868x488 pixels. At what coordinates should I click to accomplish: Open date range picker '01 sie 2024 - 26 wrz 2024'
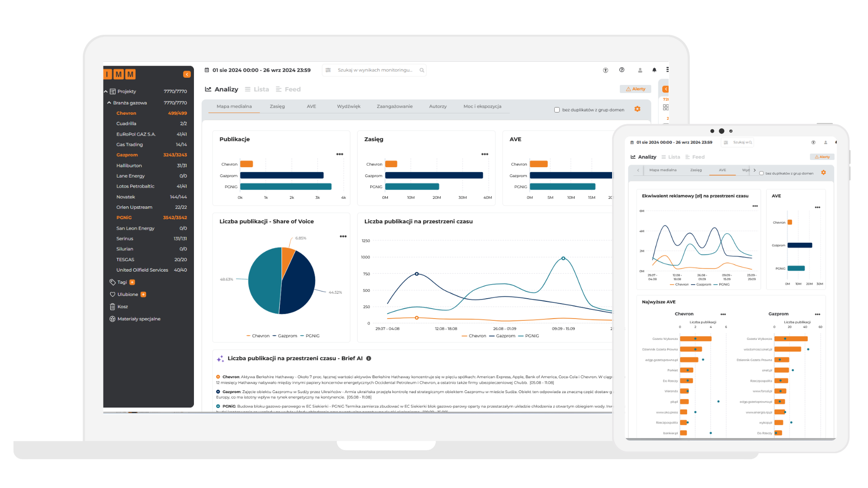261,70
